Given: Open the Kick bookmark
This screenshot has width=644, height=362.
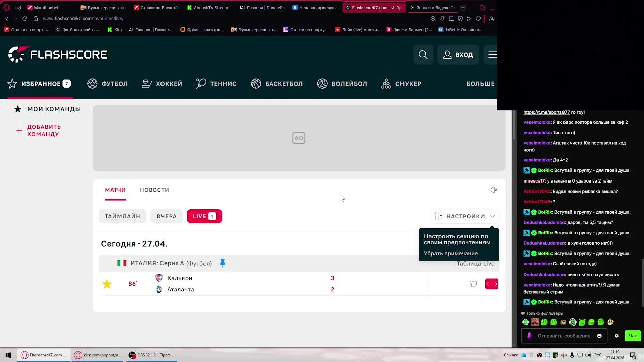Looking at the screenshot, I should [x=115, y=30].
